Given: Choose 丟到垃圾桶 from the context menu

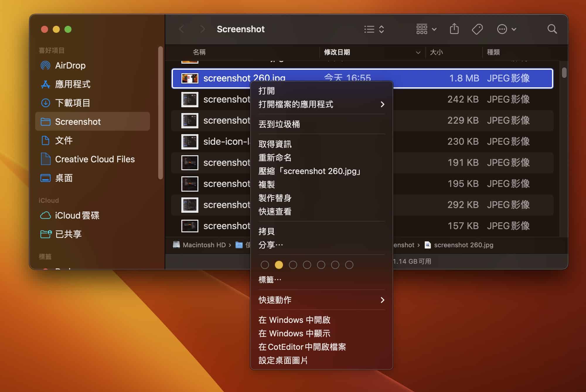Looking at the screenshot, I should click(279, 124).
